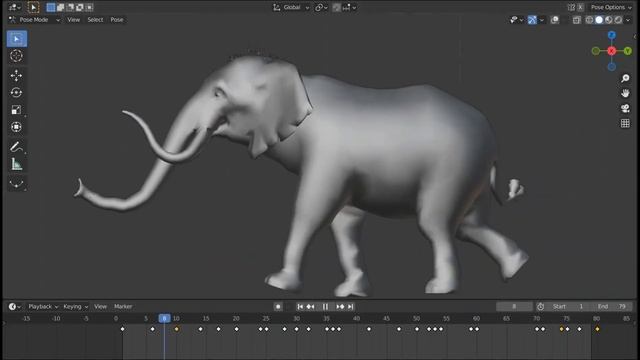Open timeline editor type dropdown
Screen dimensions: 640x360
point(15,307)
